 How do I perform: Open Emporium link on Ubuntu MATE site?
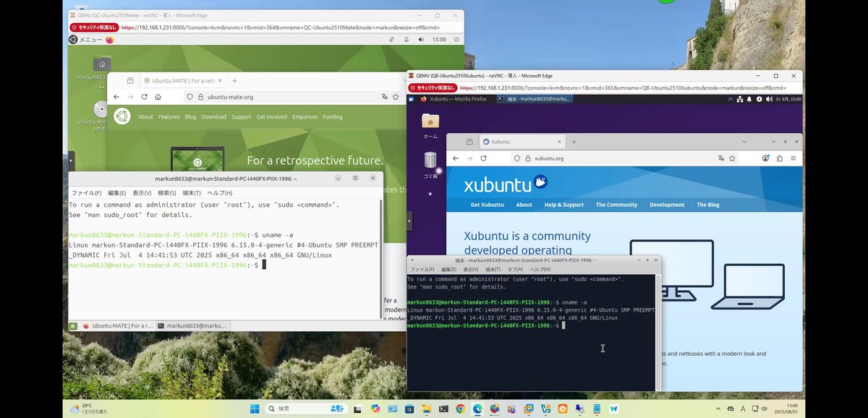(x=305, y=116)
